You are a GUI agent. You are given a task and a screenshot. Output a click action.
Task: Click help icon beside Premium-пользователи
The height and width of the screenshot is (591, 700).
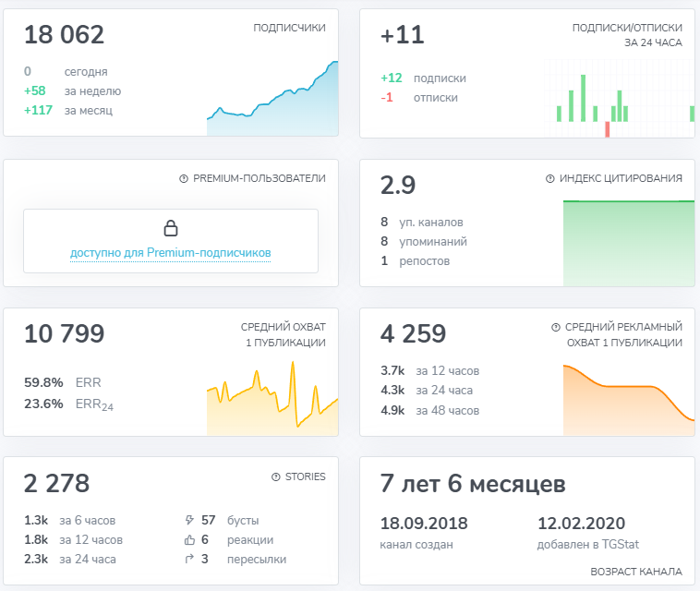point(184,178)
